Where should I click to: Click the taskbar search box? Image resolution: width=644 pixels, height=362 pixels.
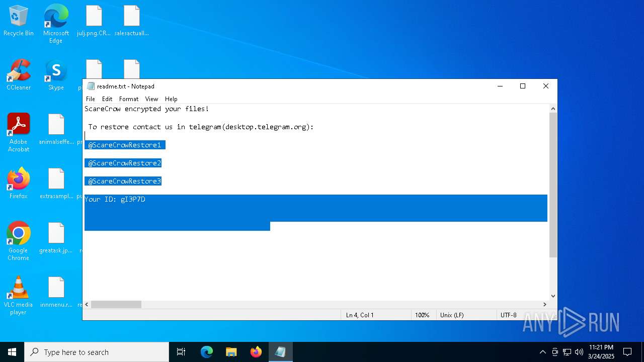pos(97,352)
